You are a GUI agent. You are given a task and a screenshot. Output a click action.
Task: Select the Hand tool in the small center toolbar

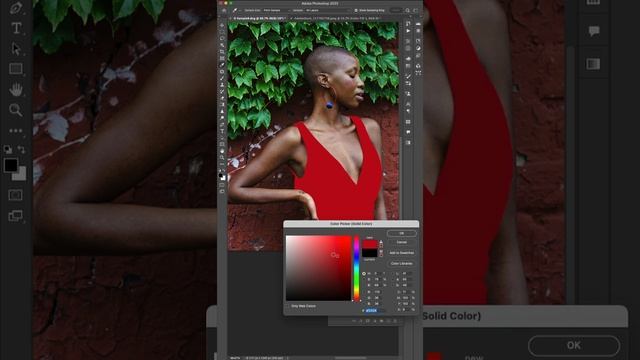pyautogui.click(x=222, y=151)
